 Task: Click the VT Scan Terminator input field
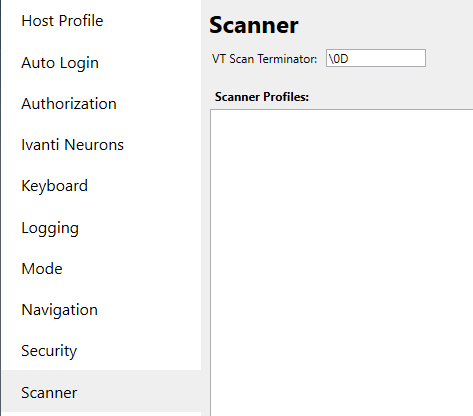click(376, 58)
